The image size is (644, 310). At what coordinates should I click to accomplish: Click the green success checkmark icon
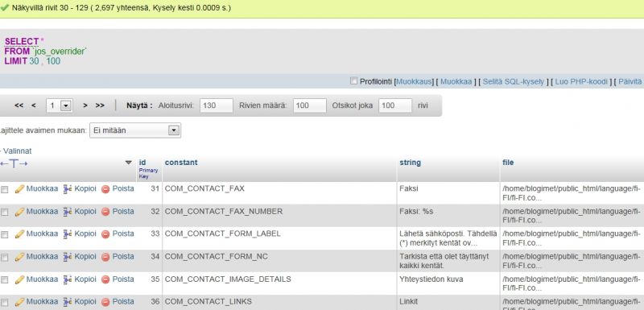pyautogui.click(x=5, y=7)
